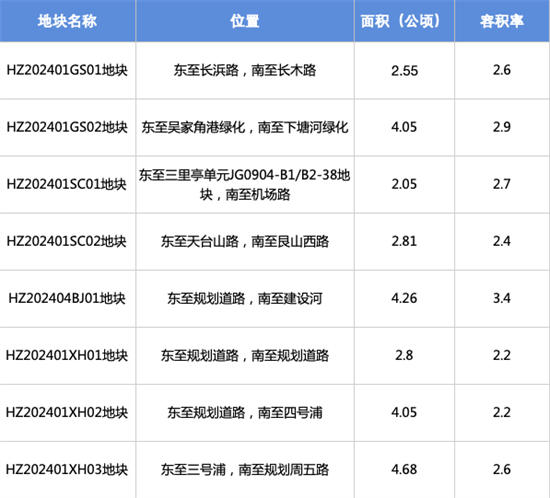Click location 东至规划道路，南至四号浦
The image size is (550, 498).
tap(245, 412)
